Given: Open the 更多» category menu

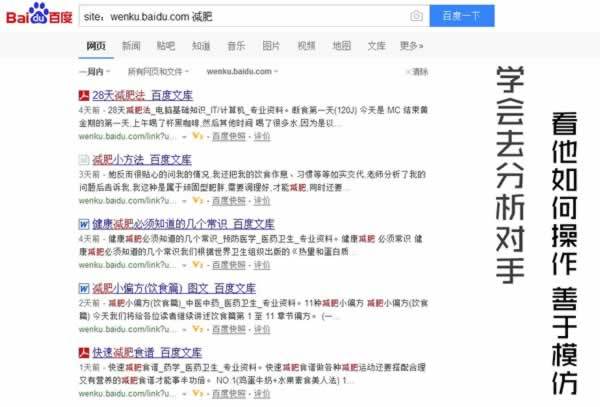Looking at the screenshot, I should point(411,45).
